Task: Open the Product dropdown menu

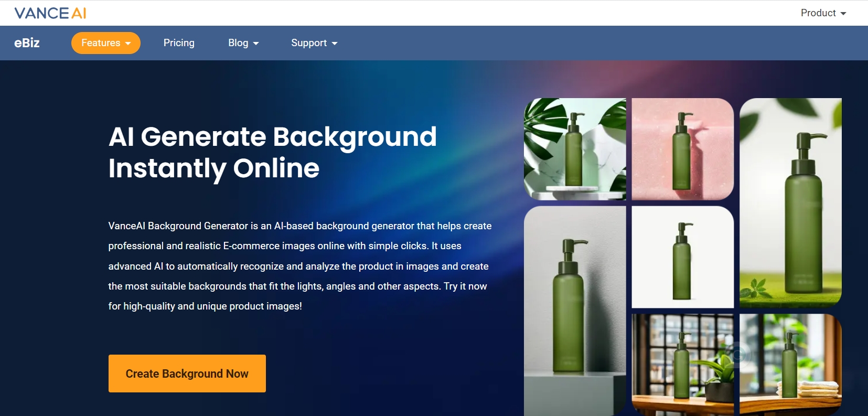Action: 823,13
